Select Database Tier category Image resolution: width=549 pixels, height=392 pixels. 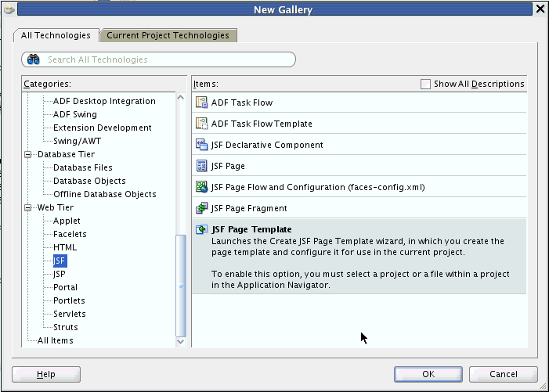tap(66, 154)
